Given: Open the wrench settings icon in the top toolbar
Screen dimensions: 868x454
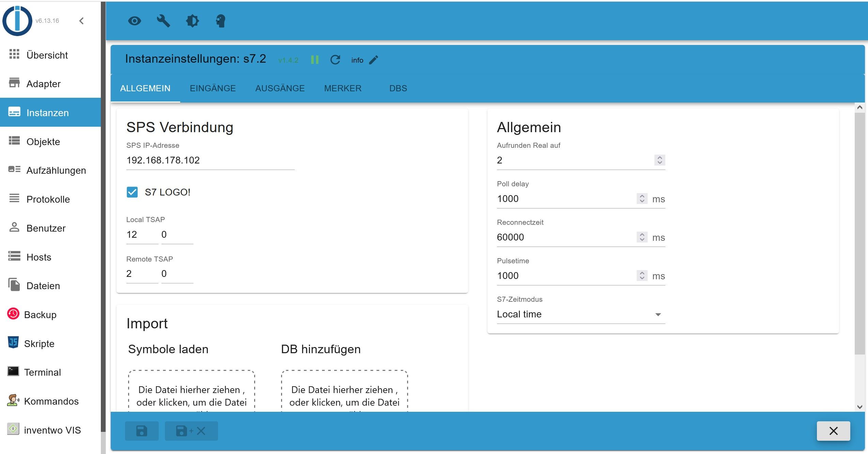Looking at the screenshot, I should [163, 21].
